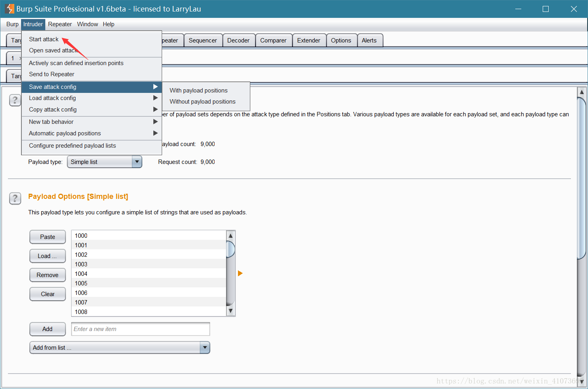The height and width of the screenshot is (389, 588).
Task: Choose Without payload positions option
Action: click(x=206, y=102)
